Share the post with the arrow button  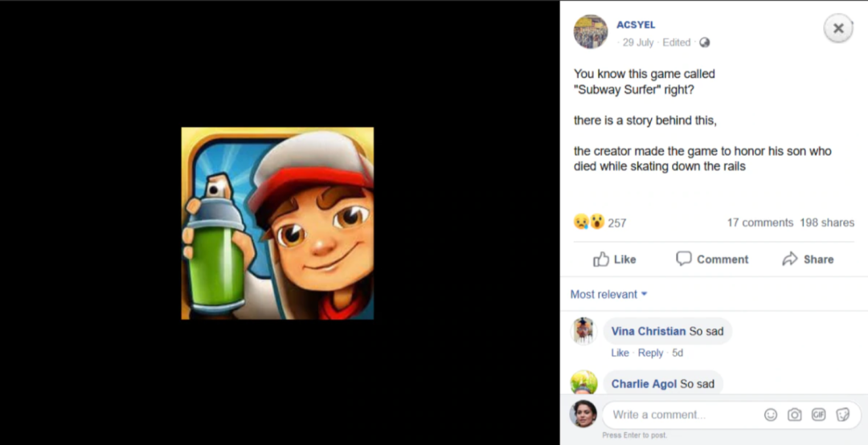(808, 259)
